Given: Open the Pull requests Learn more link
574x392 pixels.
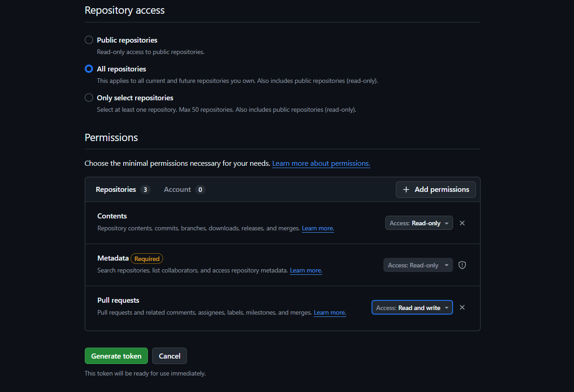Looking at the screenshot, I should click(329, 312).
